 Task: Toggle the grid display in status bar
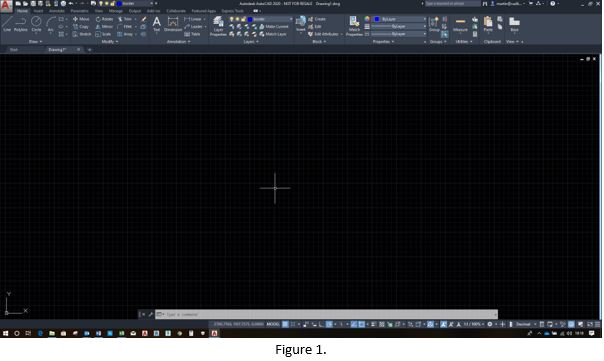pos(285,324)
